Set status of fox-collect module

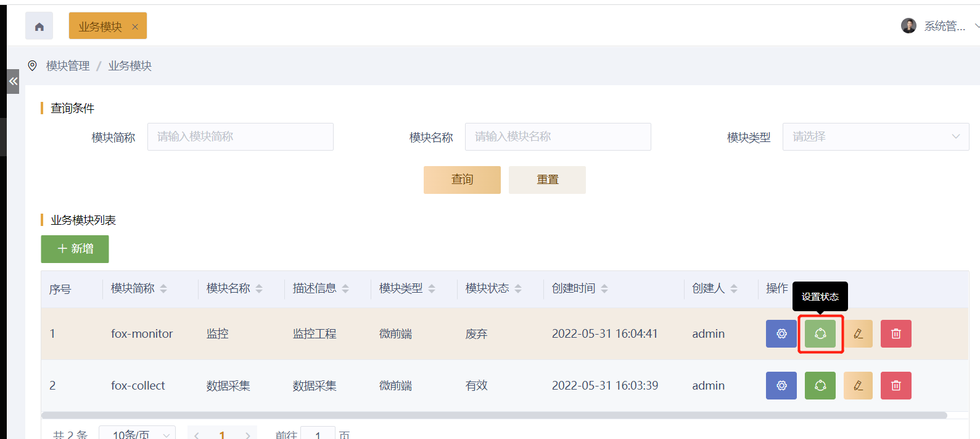(x=820, y=385)
